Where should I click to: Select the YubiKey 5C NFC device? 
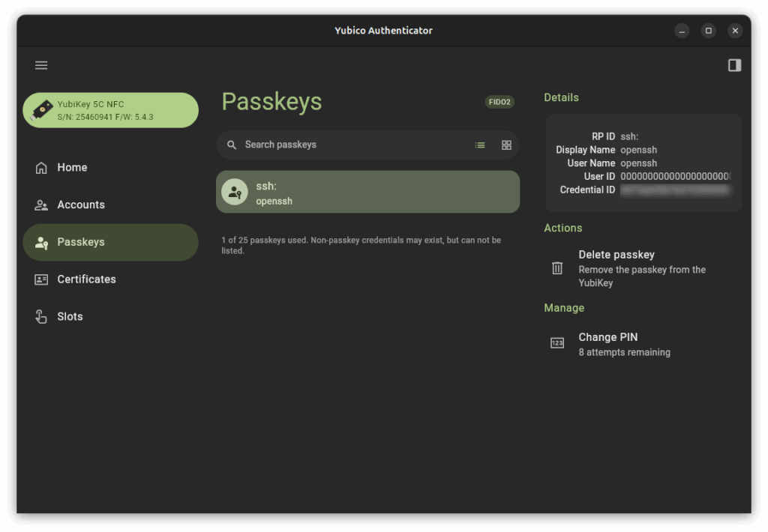click(111, 110)
